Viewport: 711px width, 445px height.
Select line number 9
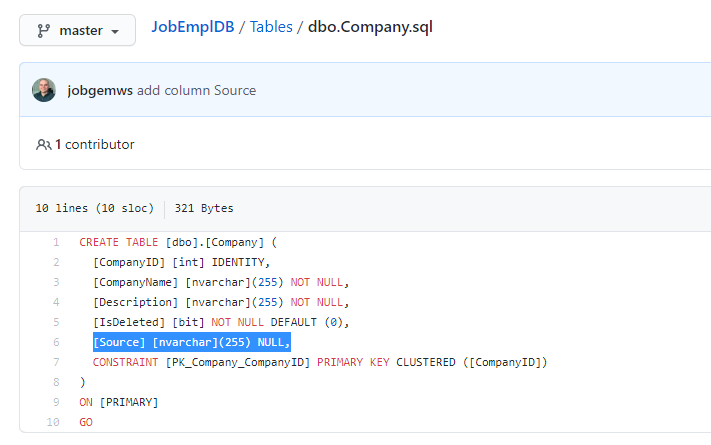[56, 402]
